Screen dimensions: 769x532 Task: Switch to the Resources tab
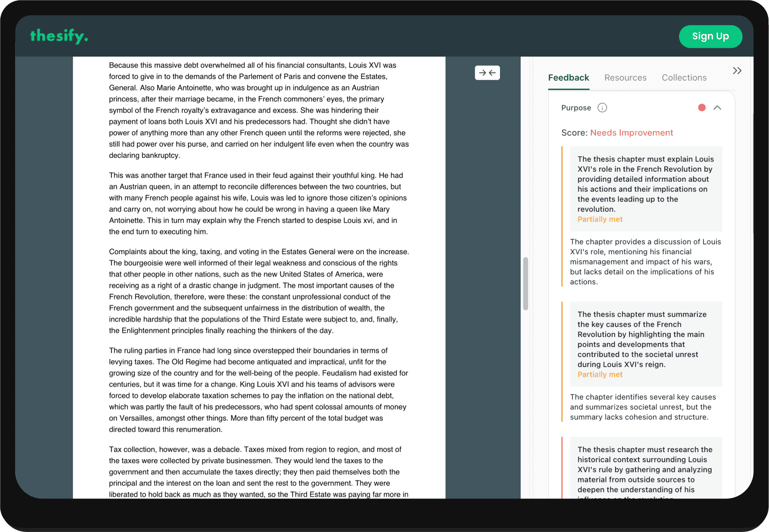[625, 78]
